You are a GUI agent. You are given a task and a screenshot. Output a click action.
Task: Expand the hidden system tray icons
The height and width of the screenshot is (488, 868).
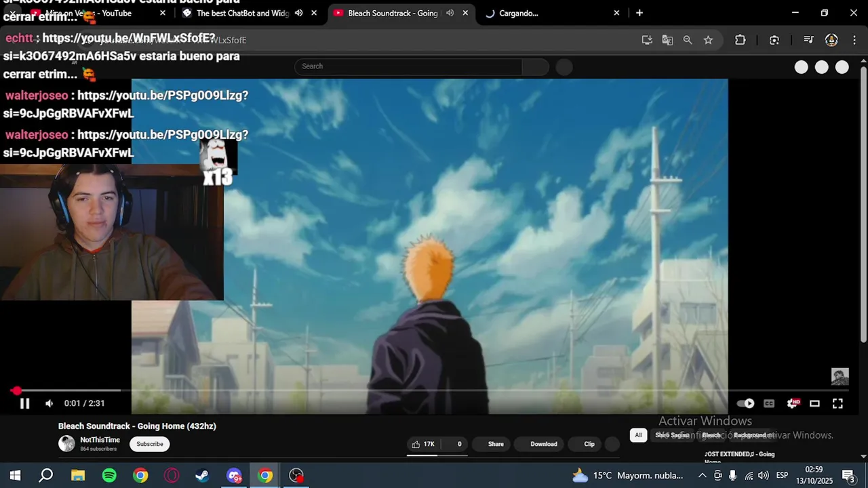pos(703,476)
